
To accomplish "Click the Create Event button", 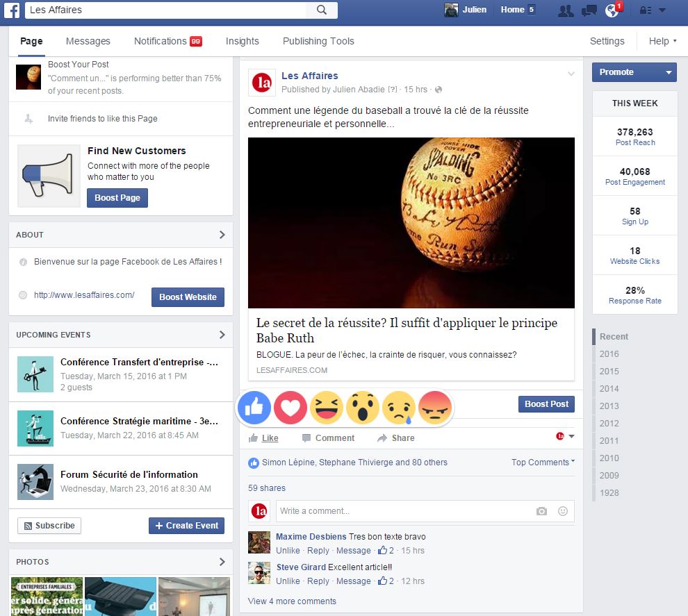I will pyautogui.click(x=186, y=525).
